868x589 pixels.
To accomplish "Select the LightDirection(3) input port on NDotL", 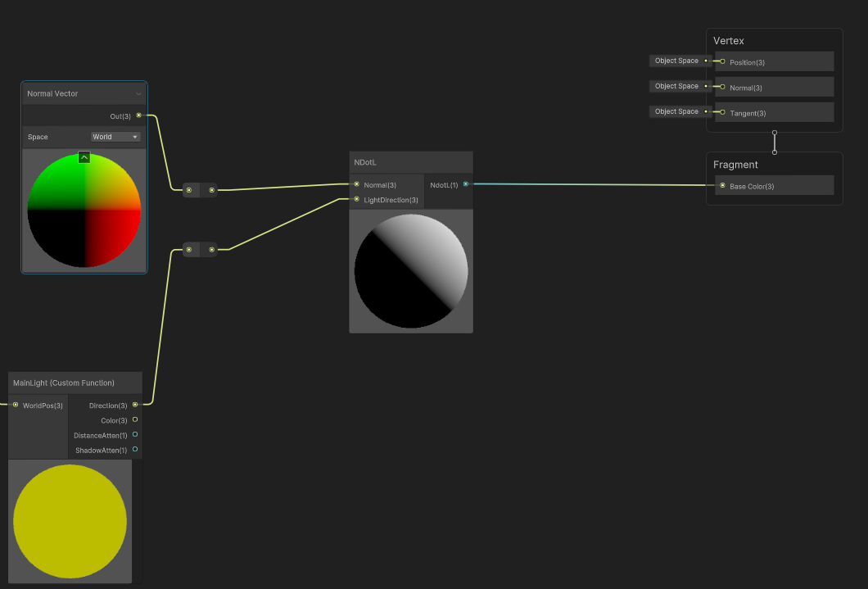I will click(x=356, y=199).
